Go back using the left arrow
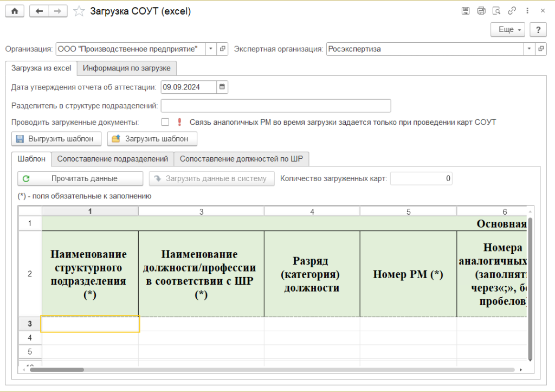 (x=38, y=11)
